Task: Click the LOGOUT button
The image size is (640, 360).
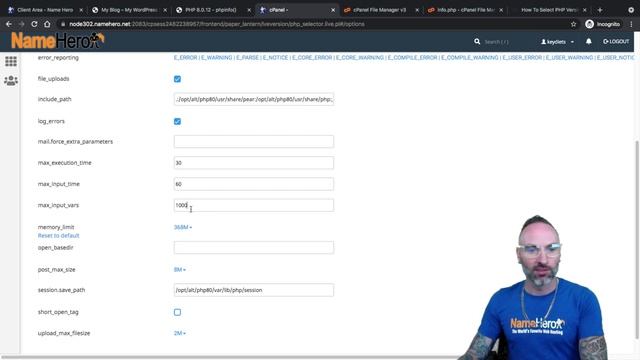Action: [x=616, y=42]
